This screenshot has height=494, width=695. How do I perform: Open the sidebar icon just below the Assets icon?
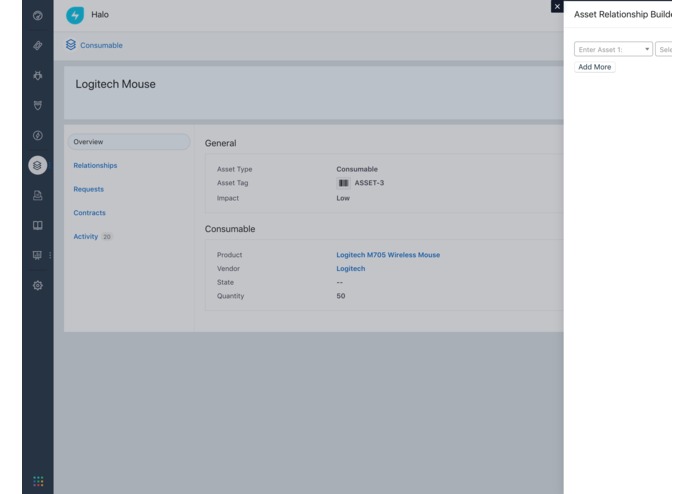click(38, 195)
